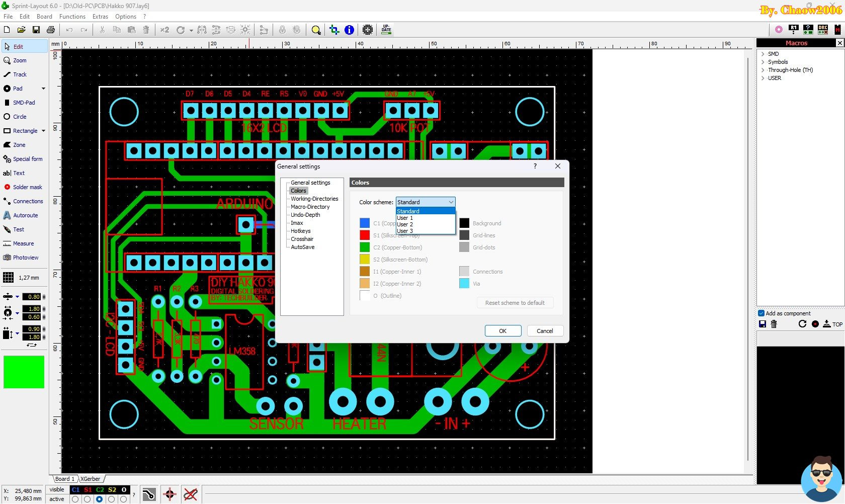Viewport: 845px width, 504px height.
Task: Click the blue info icon in toolbar
Action: click(349, 30)
